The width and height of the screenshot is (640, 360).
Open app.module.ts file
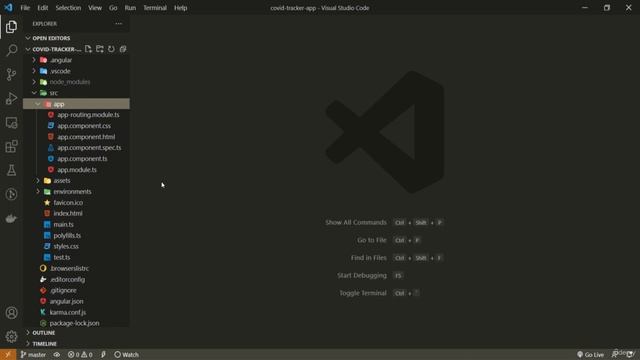tap(76, 170)
